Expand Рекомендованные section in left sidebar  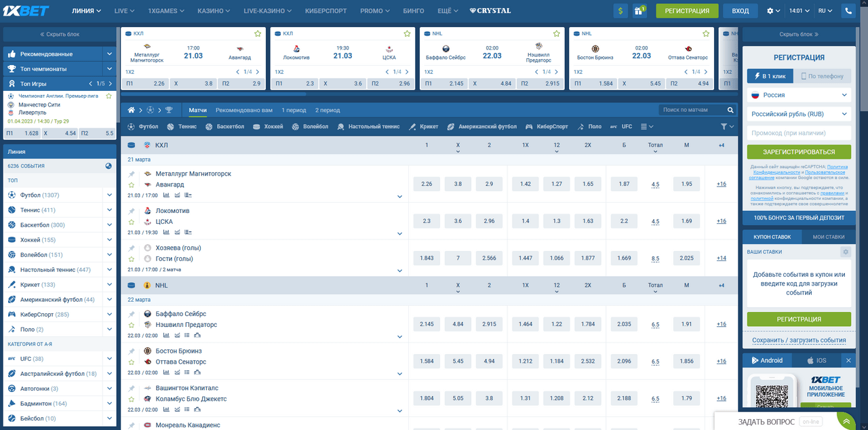(109, 54)
